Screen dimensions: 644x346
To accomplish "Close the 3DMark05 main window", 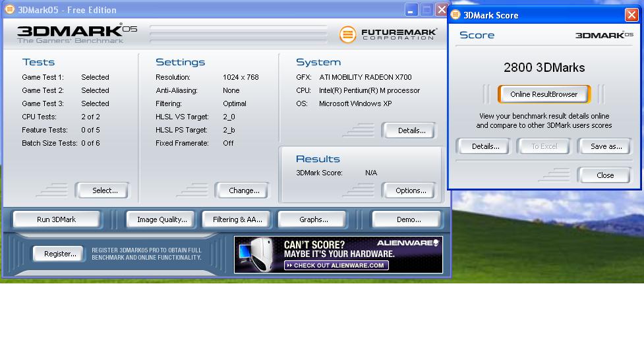I will 442,9.
